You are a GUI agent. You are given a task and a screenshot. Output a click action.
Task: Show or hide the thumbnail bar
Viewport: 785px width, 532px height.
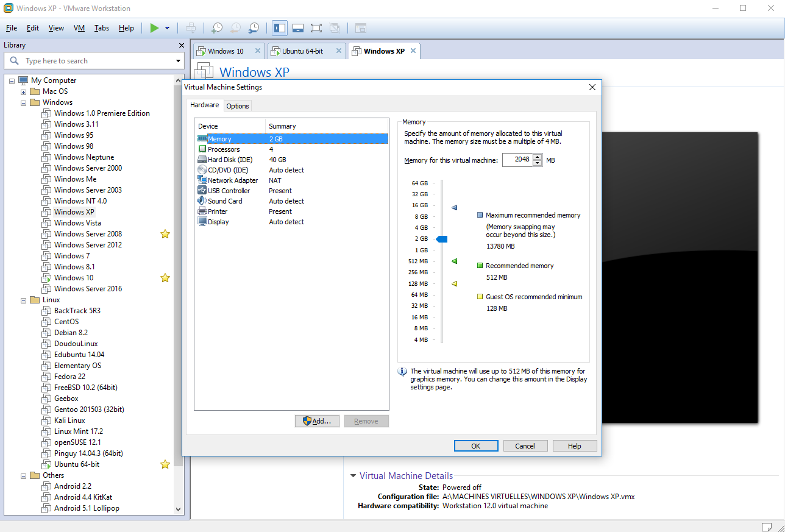pyautogui.click(x=297, y=28)
